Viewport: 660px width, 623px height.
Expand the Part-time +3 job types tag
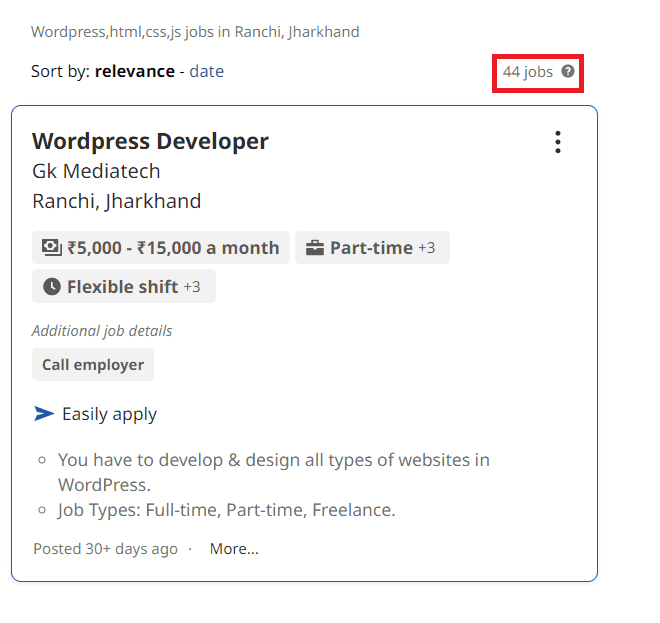[372, 248]
